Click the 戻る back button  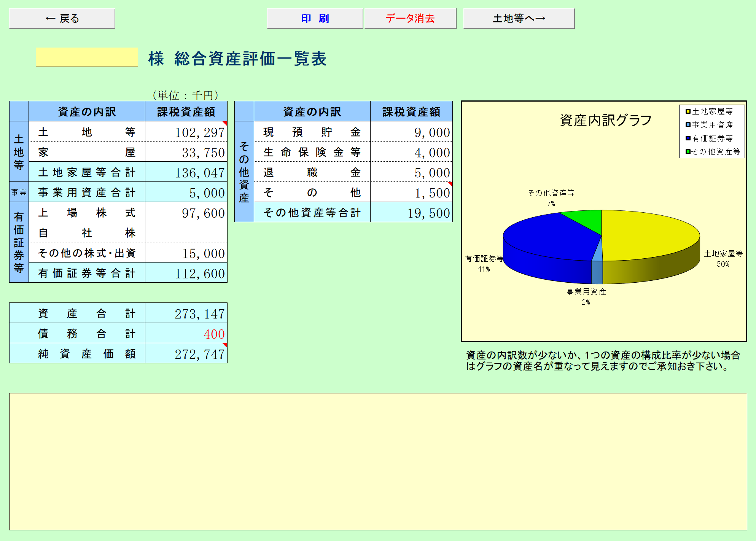tap(62, 18)
